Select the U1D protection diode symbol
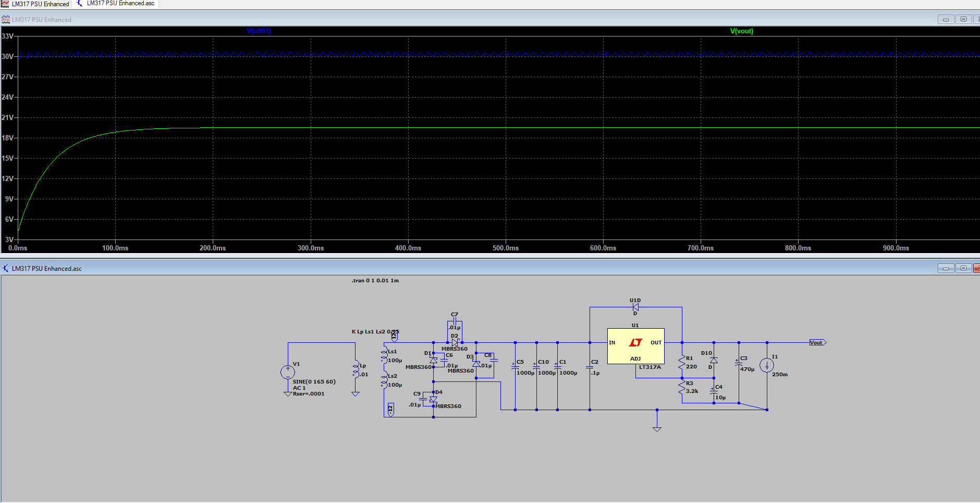 (x=635, y=307)
